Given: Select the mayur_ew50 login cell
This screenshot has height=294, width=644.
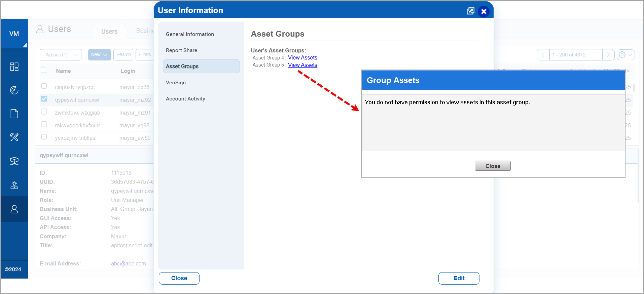Looking at the screenshot, I should coord(135,138).
